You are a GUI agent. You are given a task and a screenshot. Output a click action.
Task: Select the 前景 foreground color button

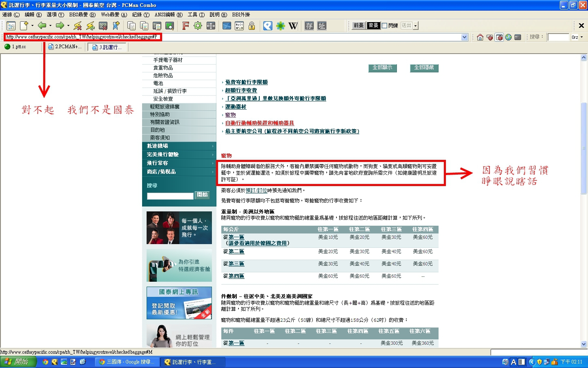[359, 25]
